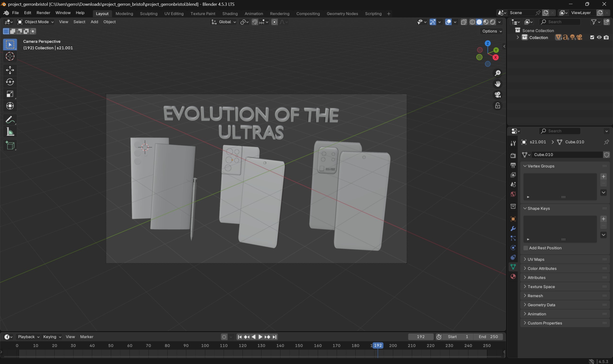Viewport: 613px width, 364px height.
Task: Expand the Collection in the Outliner
Action: [518, 37]
